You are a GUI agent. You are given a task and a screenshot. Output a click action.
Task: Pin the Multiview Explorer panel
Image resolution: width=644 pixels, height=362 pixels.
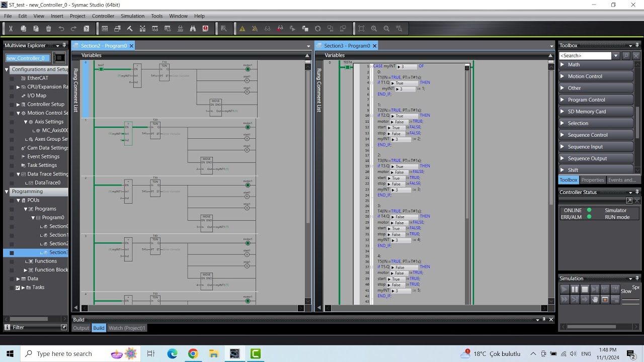pos(64,45)
